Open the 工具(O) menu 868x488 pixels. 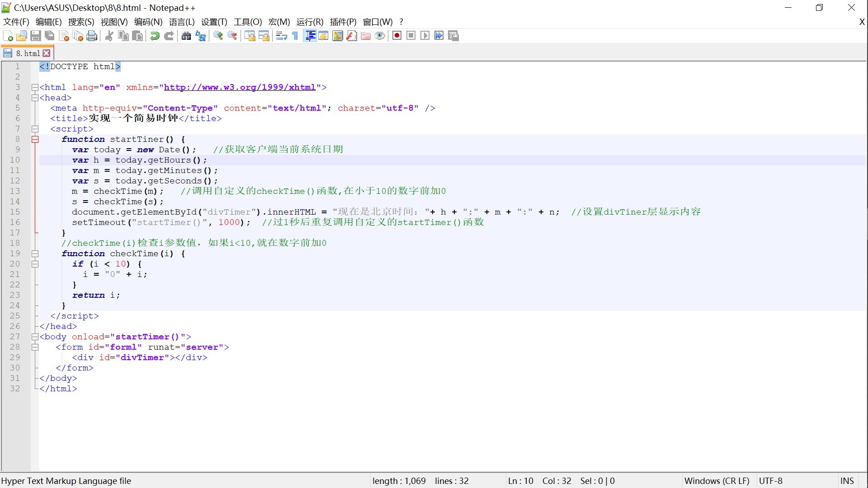click(x=248, y=22)
